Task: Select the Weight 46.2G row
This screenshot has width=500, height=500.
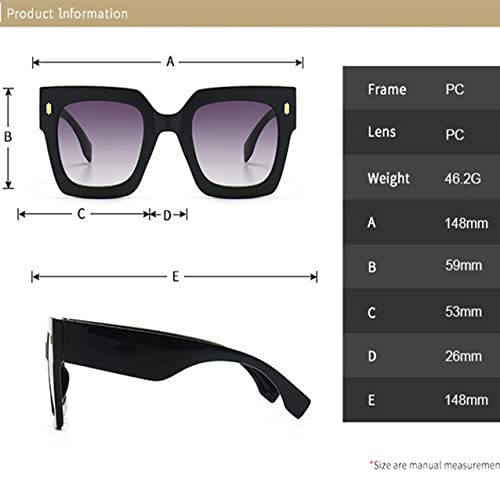Action: coord(421,177)
